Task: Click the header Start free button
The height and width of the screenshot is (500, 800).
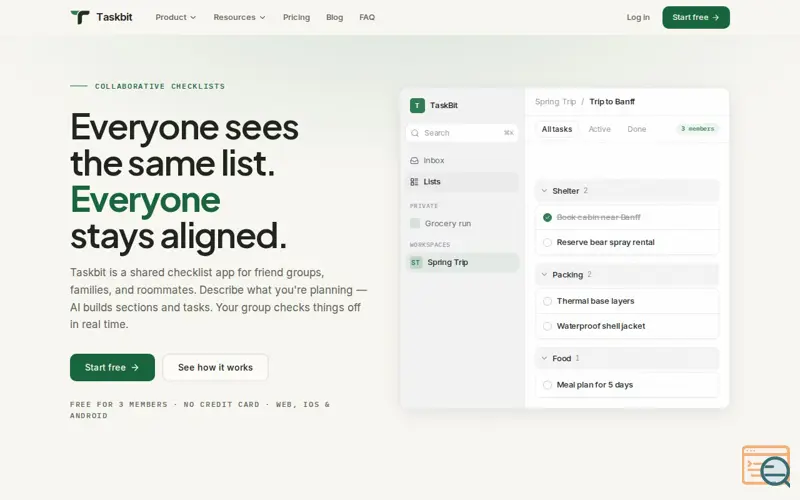Action: tap(696, 17)
